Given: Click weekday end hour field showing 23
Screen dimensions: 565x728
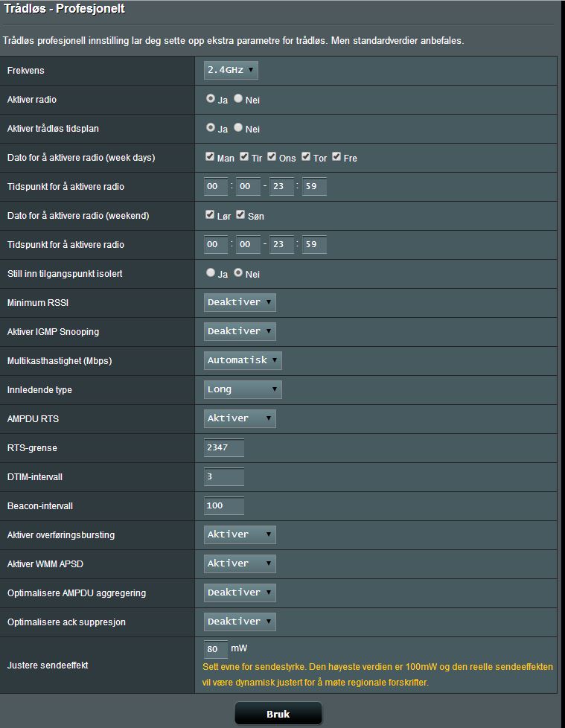Looking at the screenshot, I should point(282,186).
